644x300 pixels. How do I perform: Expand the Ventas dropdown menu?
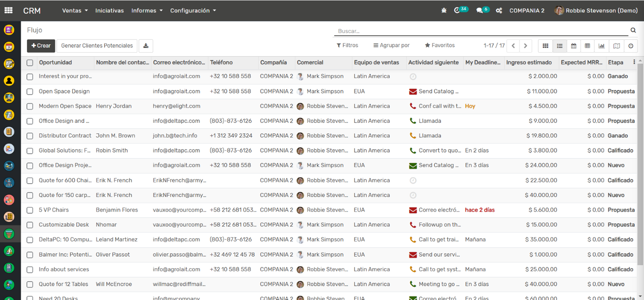coord(75,11)
